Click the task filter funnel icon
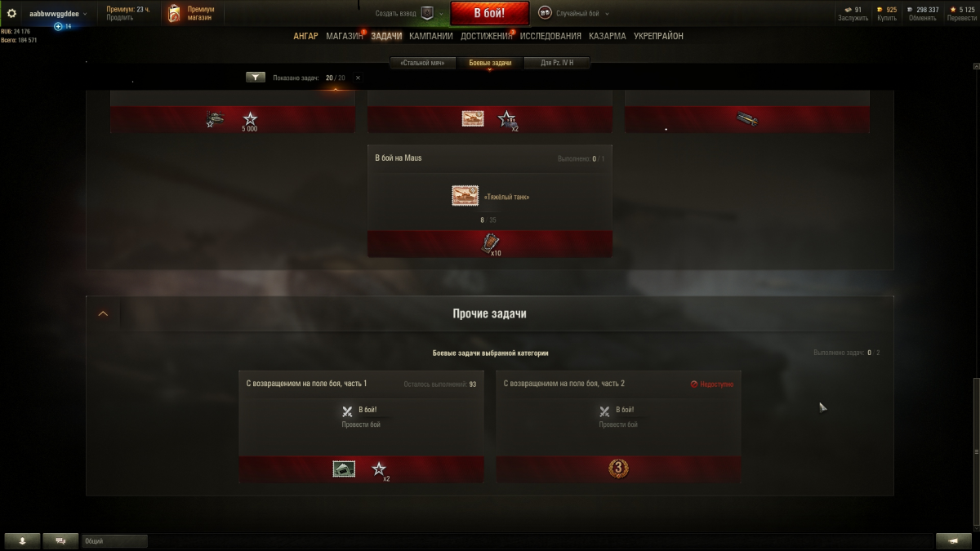Screen dimensions: 980x551 pos(256,78)
